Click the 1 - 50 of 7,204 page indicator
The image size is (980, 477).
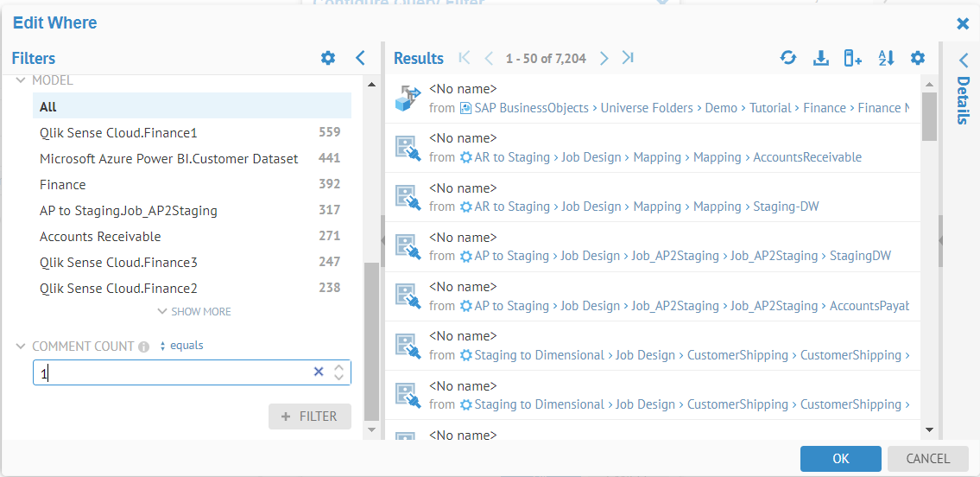pos(546,59)
